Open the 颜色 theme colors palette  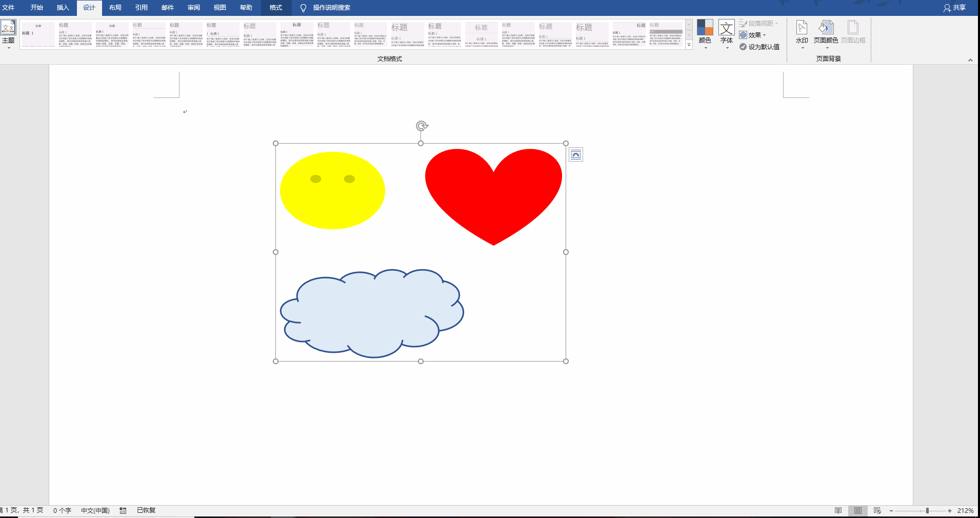coord(705,34)
